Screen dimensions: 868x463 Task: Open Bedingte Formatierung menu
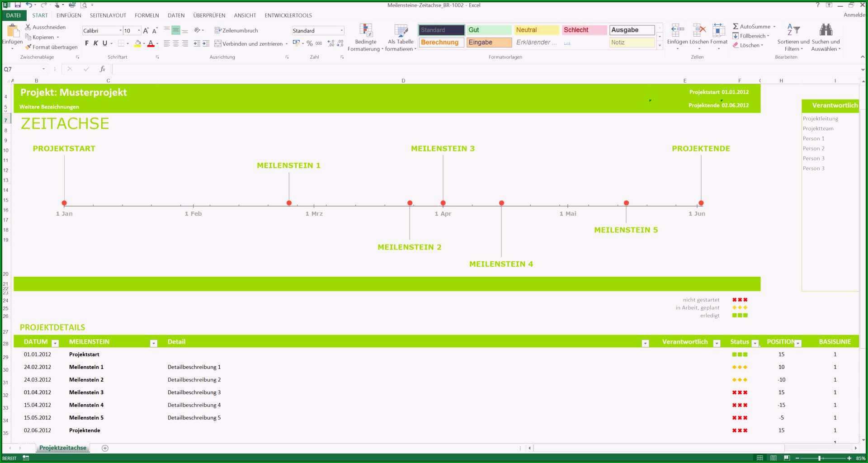tap(365, 37)
